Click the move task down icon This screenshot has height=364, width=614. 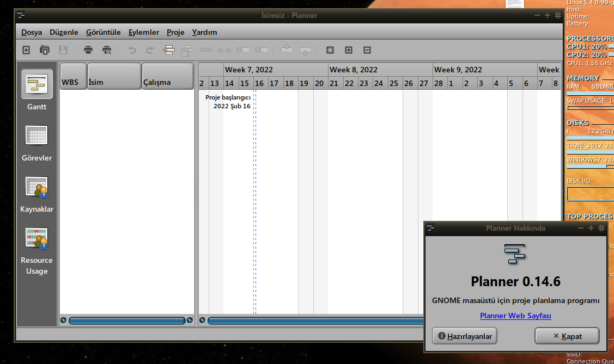pos(305,51)
